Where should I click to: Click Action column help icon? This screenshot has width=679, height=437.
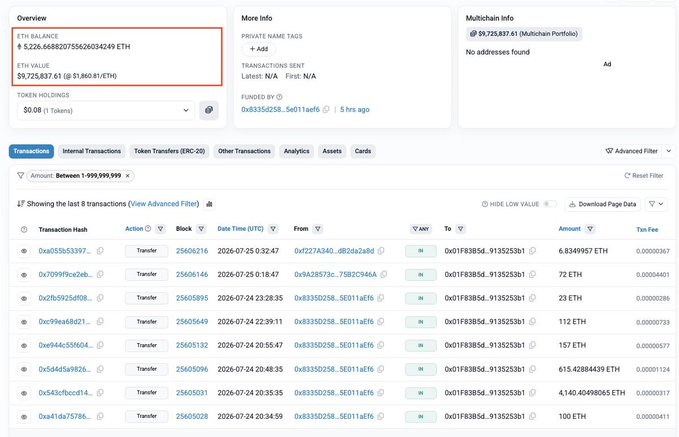click(148, 229)
